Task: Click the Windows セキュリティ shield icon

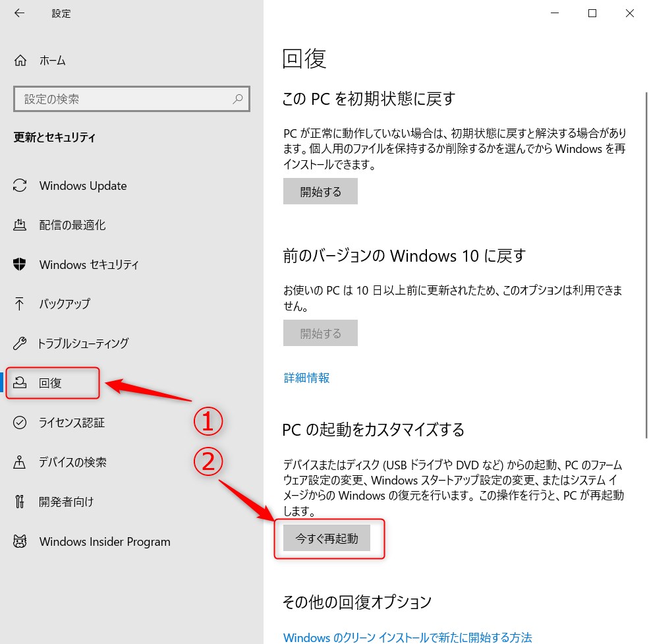Action: tap(20, 264)
